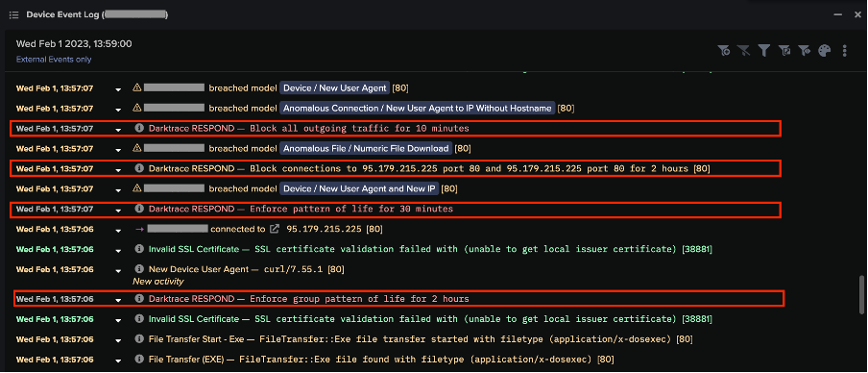Expand caret on Block connections to 95.179.215.225 row
The image size is (868, 373).
(x=118, y=169)
